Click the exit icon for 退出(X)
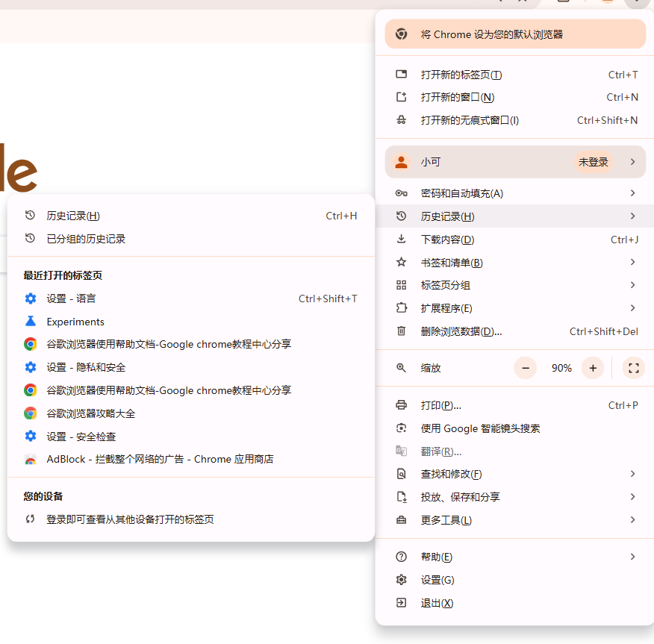The width and height of the screenshot is (654, 644). pos(401,603)
